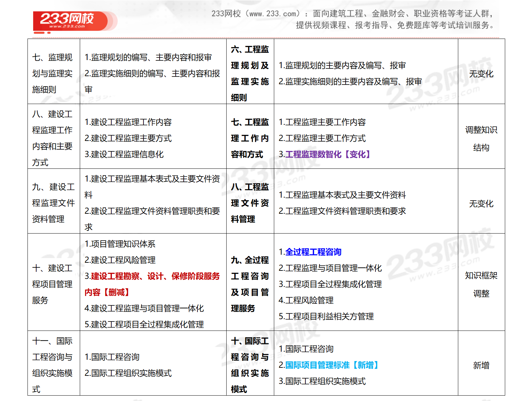Click the bold heading 九、全过程工程咨询及项目管理服务
Screen dimensions: 532x401
point(250,284)
